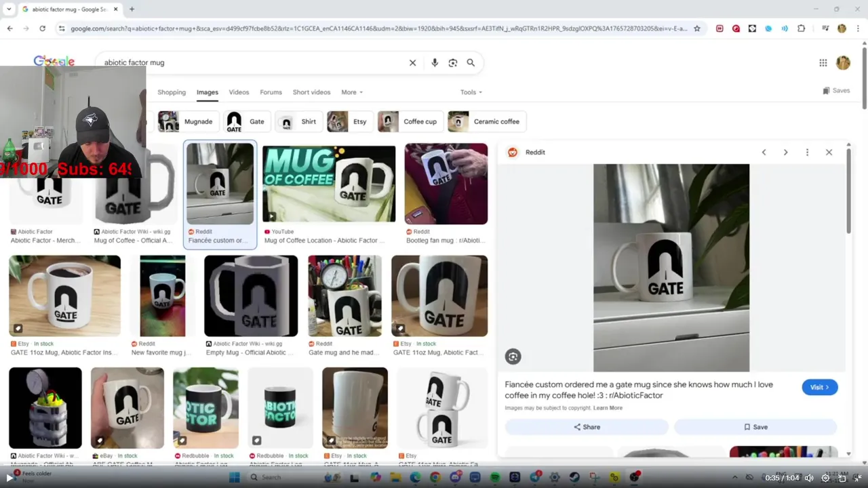Open the Chrome extensions puzzle icon
Viewport: 868px width, 488px height.
pyautogui.click(x=802, y=28)
